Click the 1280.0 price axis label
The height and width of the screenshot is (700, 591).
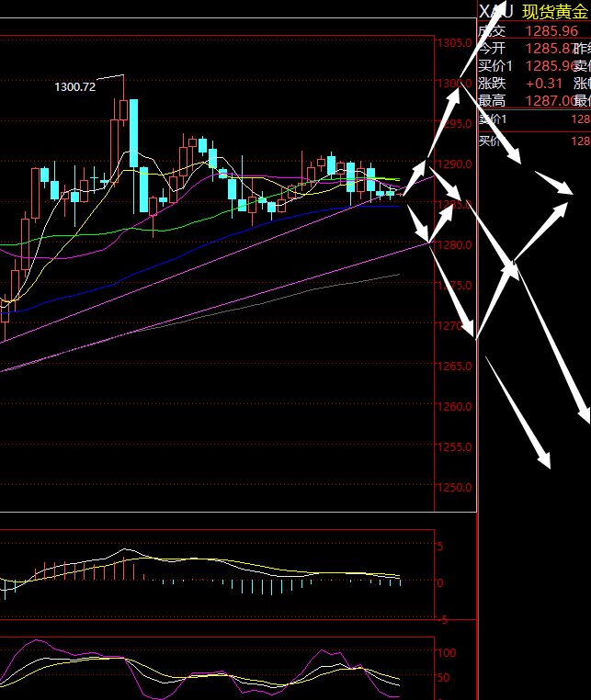coord(455,245)
